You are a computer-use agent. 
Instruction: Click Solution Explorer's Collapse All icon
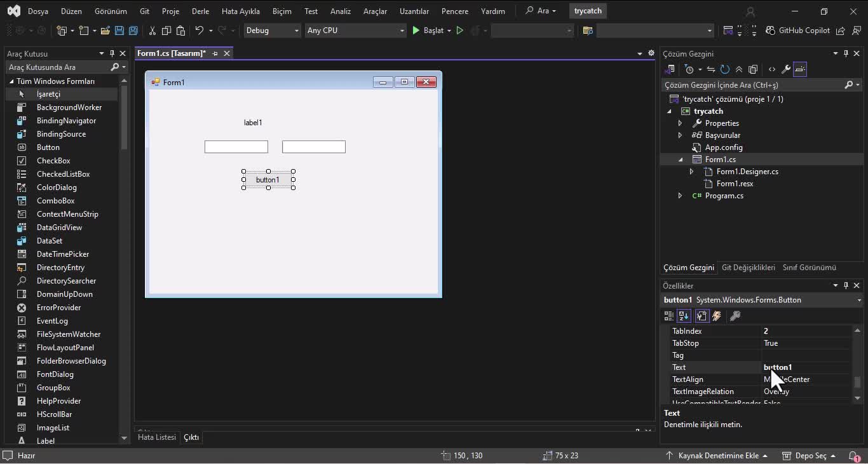(x=739, y=69)
